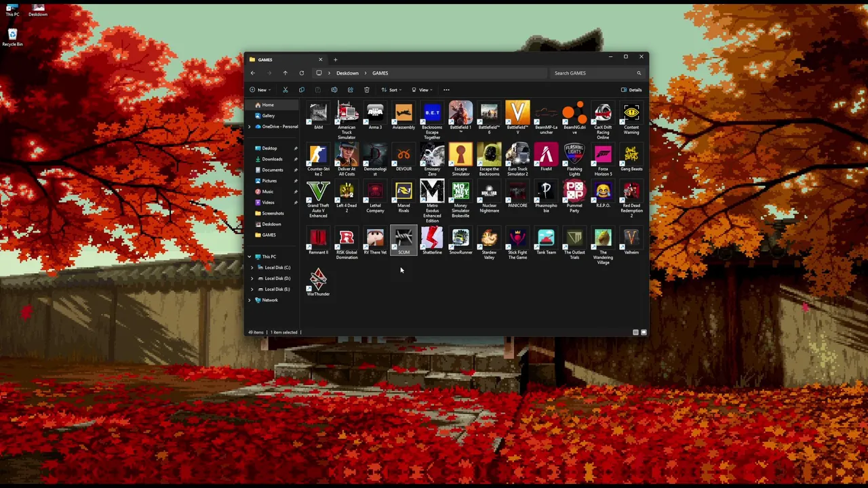Select the FiveM shortcut

point(546,157)
